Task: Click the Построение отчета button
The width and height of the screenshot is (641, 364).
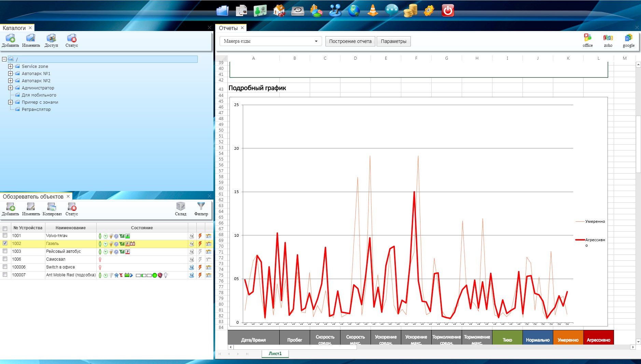Action: pyautogui.click(x=350, y=41)
